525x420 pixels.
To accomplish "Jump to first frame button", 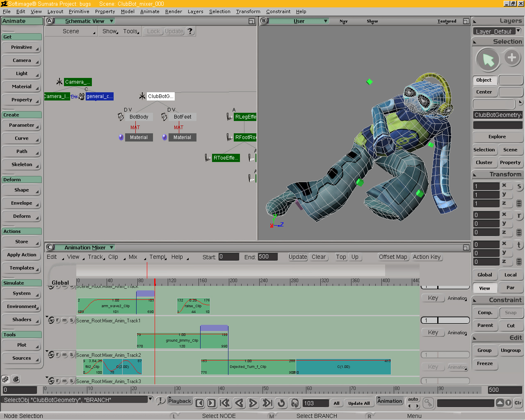I will 225,403.
